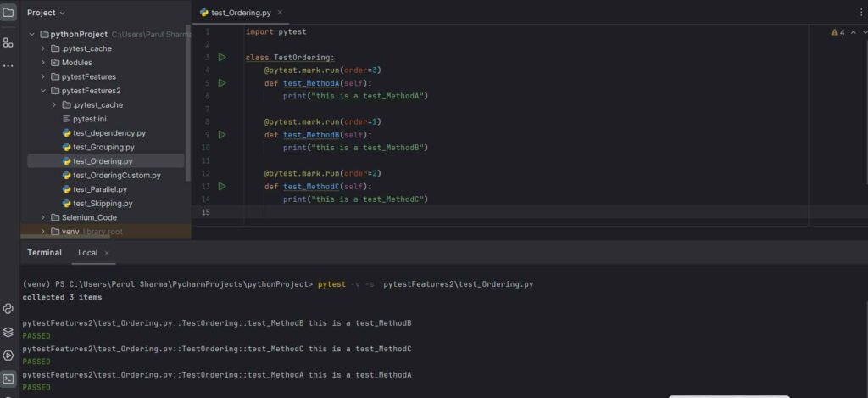Click the test_MethodA function name
The image size is (868, 398).
[x=311, y=83]
